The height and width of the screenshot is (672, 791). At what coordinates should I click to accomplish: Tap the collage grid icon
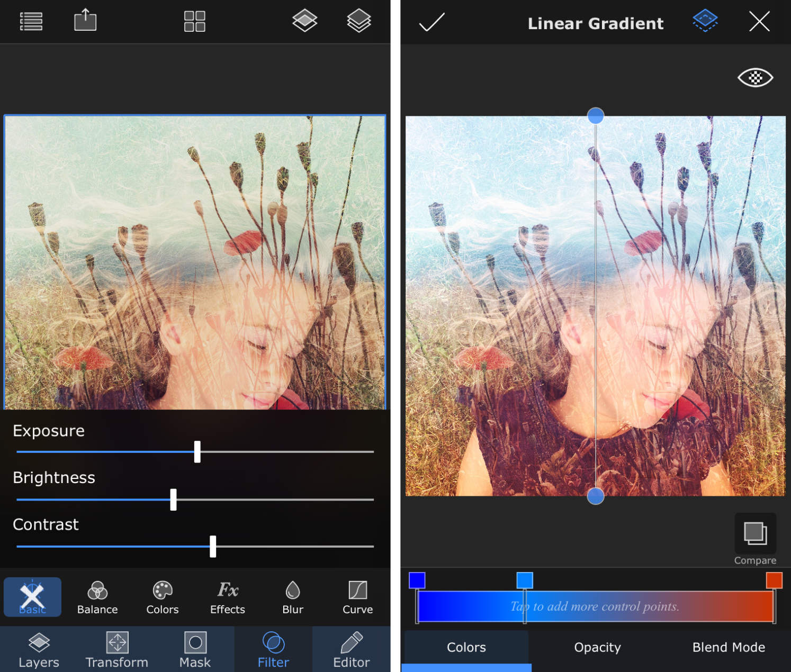194,21
